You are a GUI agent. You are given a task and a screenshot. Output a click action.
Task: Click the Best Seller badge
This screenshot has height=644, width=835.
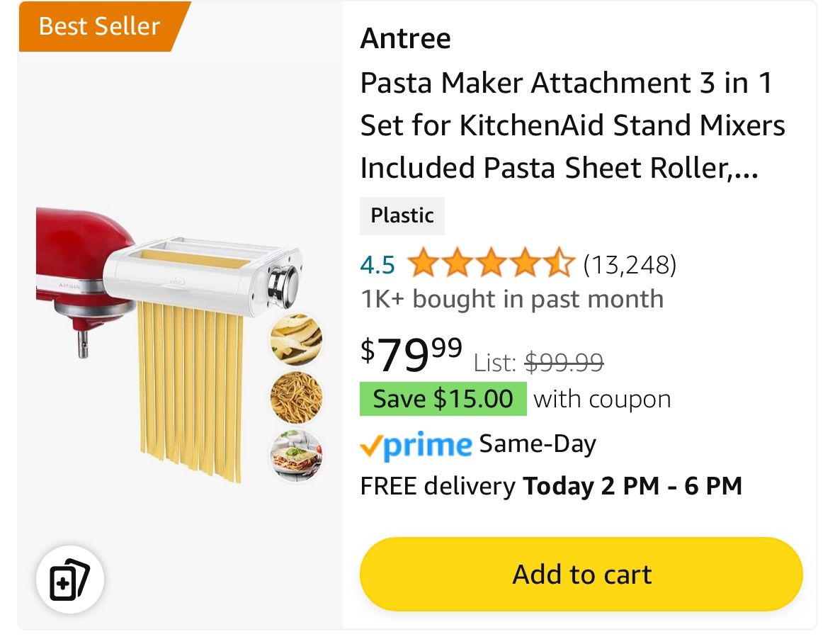point(100,26)
